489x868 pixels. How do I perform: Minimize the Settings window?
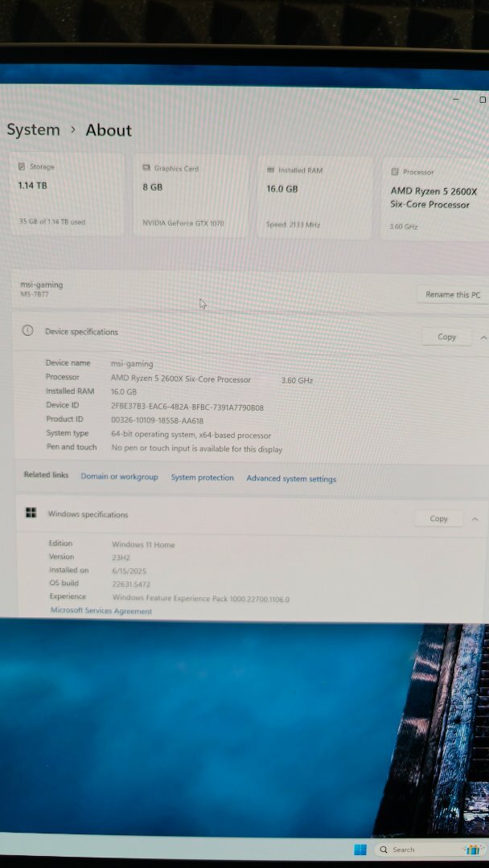coord(456,99)
